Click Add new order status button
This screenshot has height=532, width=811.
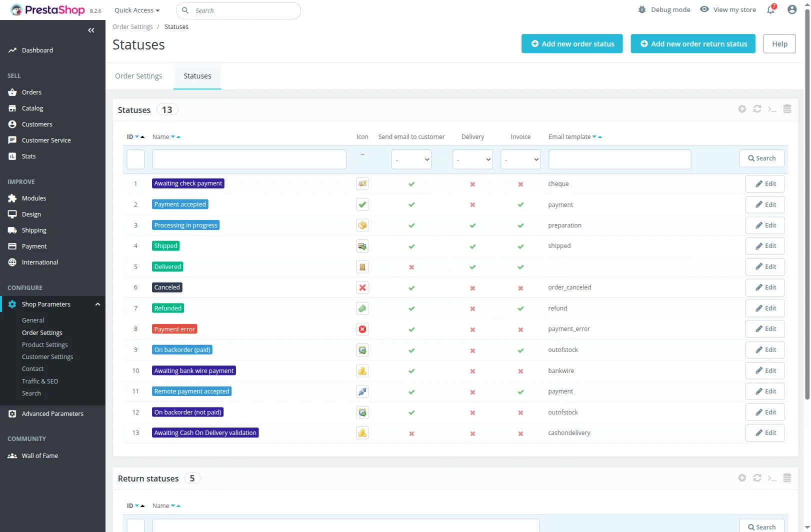click(572, 43)
